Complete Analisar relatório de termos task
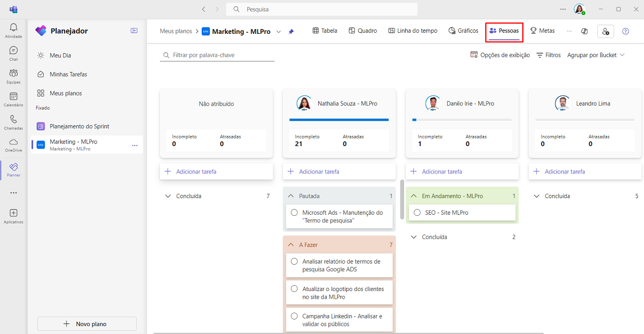Screen dimensions: 644x334 [x=294, y=262]
